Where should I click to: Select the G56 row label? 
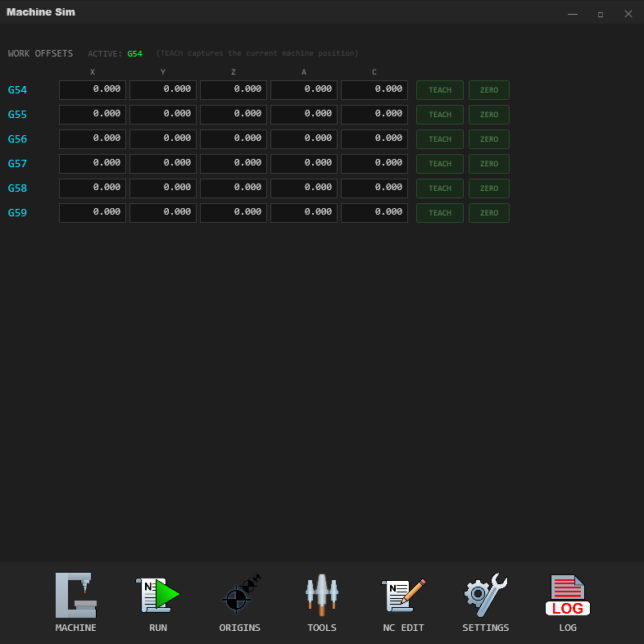(x=17, y=139)
